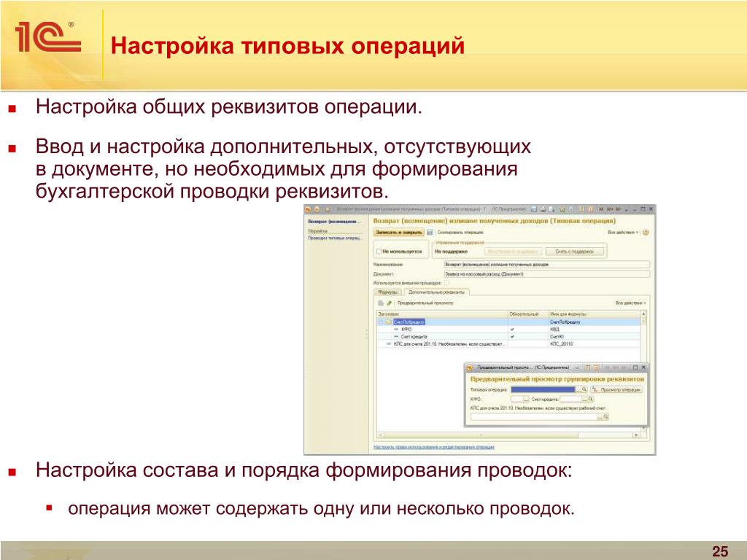Click the Восстановить поддержку button
Screen dimensions: 747x560
(x=513, y=252)
